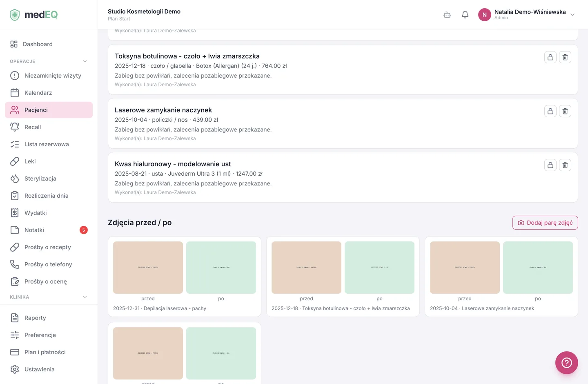This screenshot has height=384, width=588.
Task: Open the 'przed' photo for Depilacja laserowa - pachy
Action: pos(148,268)
